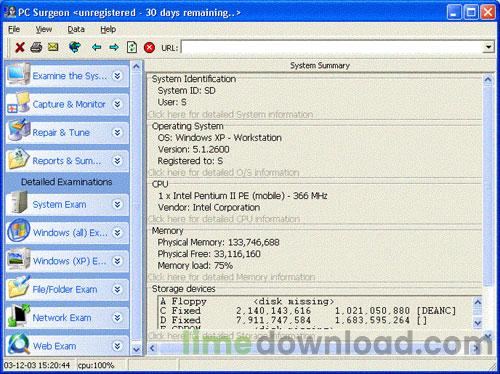
Task: Click link for detailed System information
Action: pyautogui.click(x=230, y=114)
